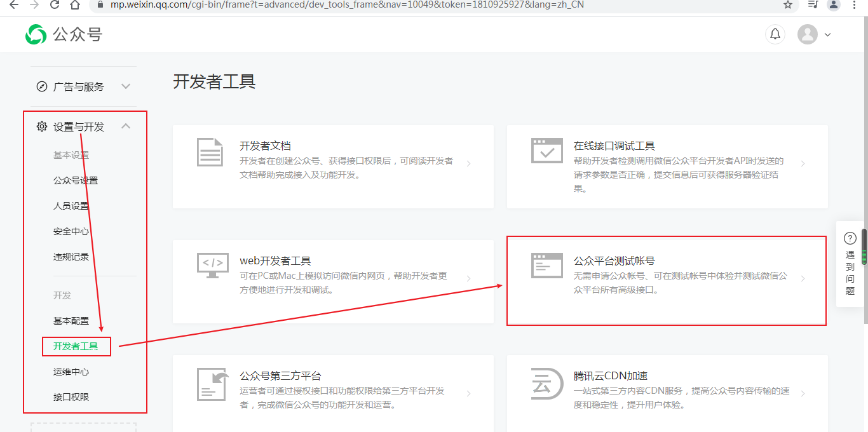Click the 广告与服务 compass icon
Image resolution: width=868 pixels, height=432 pixels.
pyautogui.click(x=42, y=86)
